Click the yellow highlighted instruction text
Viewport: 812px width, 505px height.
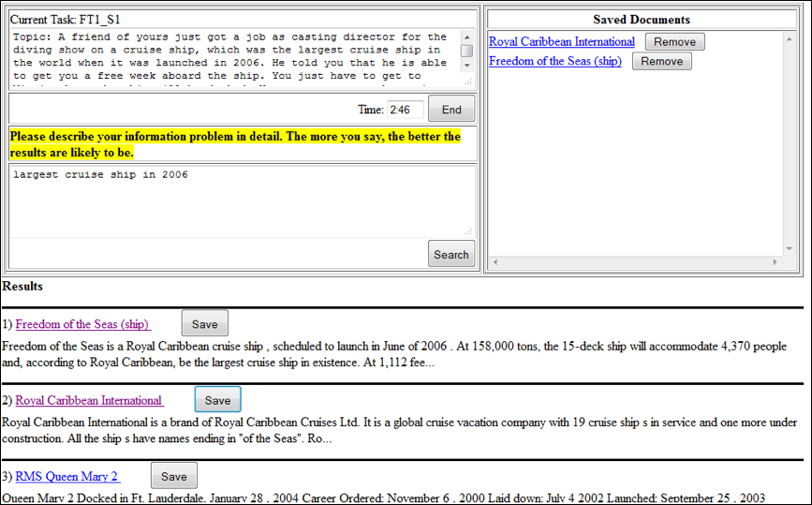[235, 144]
